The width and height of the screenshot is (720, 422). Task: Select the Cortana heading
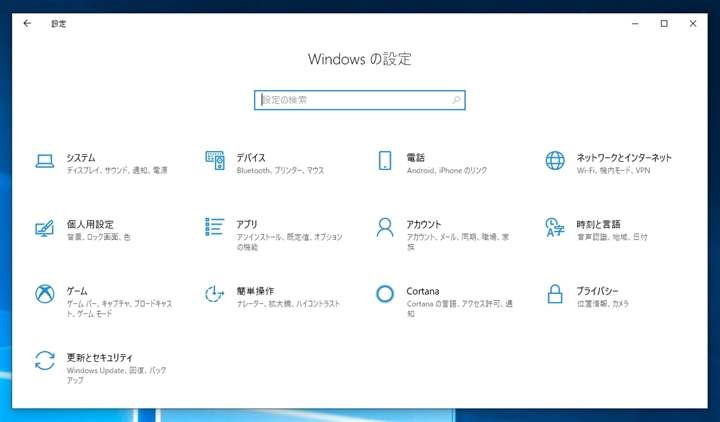coord(423,291)
